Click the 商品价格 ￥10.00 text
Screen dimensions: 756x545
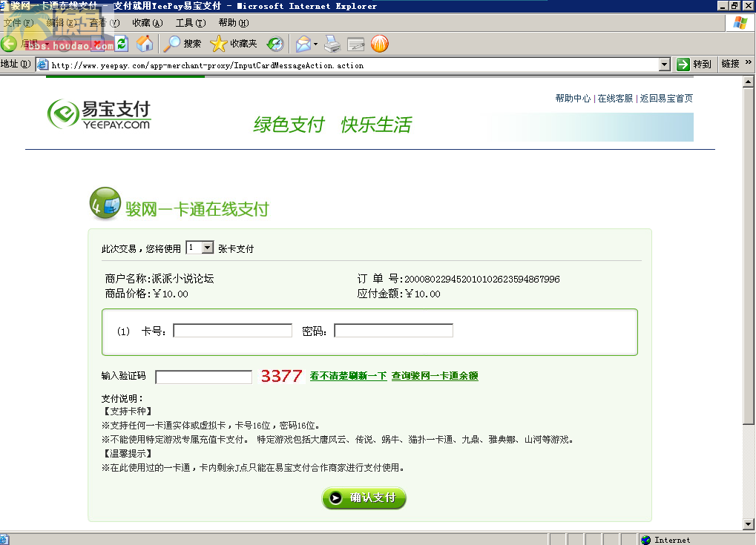(147, 294)
